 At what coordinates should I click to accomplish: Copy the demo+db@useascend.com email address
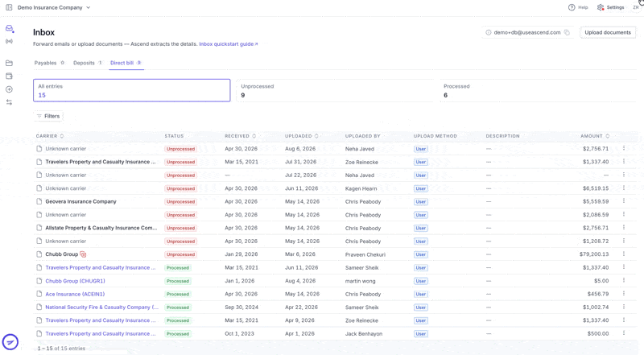(567, 32)
